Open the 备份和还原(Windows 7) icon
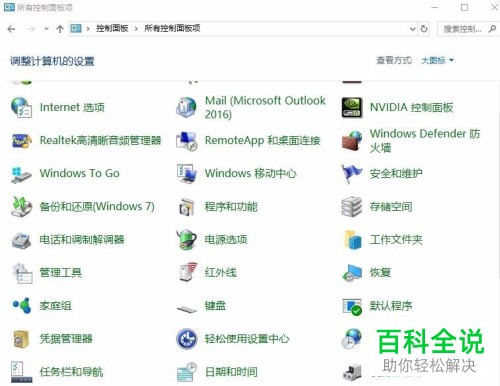500x386 pixels. (x=22, y=207)
